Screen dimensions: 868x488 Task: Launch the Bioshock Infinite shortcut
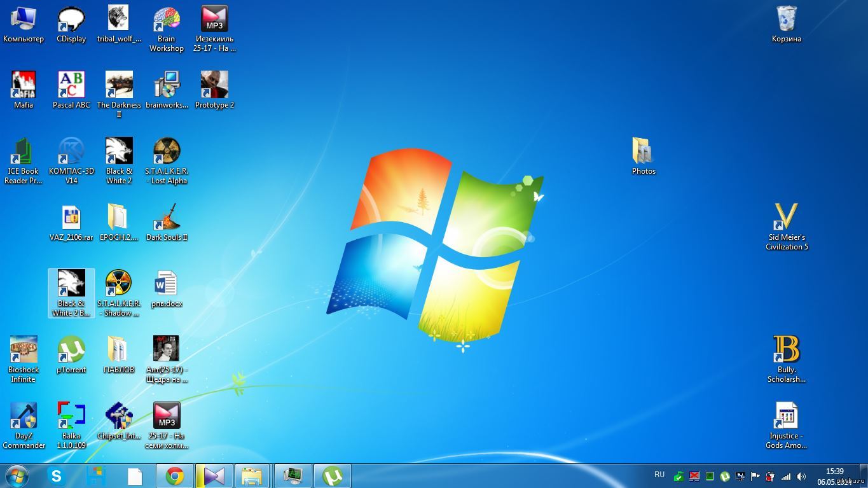[x=24, y=360]
